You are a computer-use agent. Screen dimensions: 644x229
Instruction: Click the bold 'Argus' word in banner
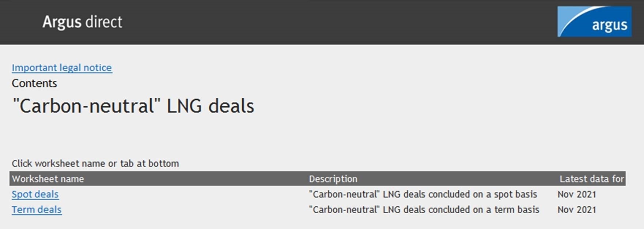(62, 22)
